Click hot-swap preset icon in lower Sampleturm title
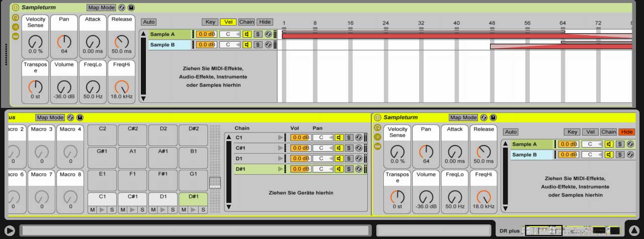Image resolution: width=644 pixels, height=239 pixels. point(484,117)
